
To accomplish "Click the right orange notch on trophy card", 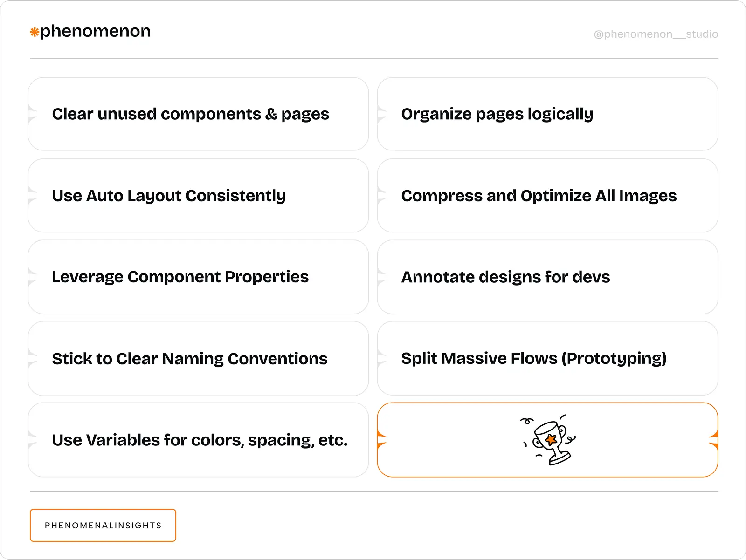I will tap(714, 440).
